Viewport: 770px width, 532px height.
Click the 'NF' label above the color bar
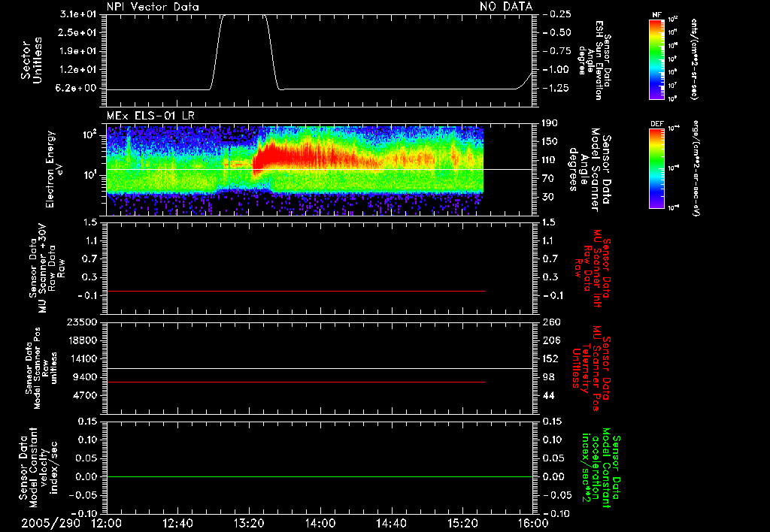[x=656, y=15]
